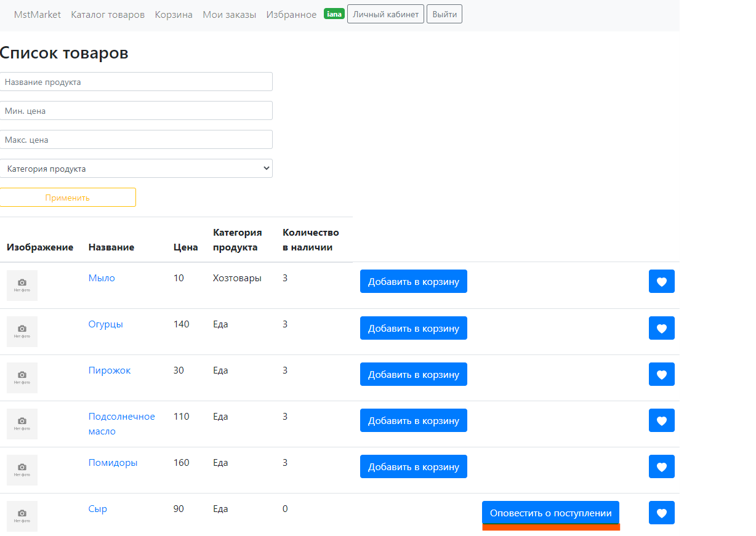Add Подсолнечное масло to cart
The image size is (756, 536).
coord(414,420)
